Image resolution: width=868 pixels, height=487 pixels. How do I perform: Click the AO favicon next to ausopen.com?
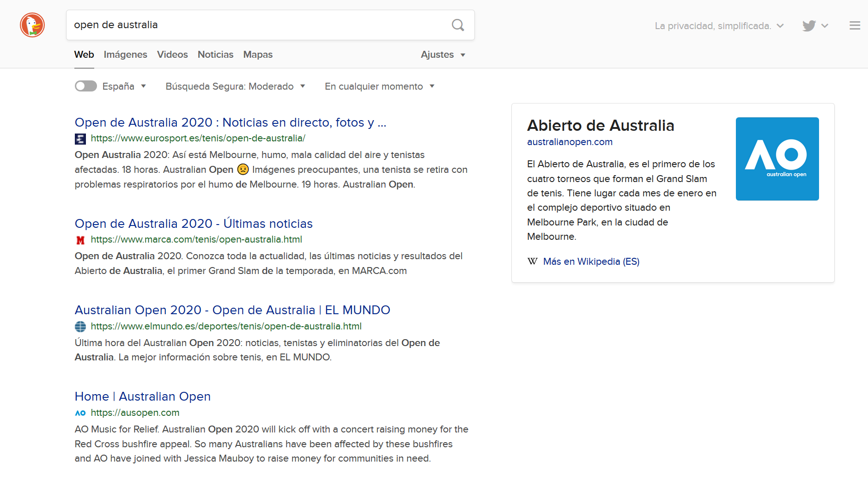click(80, 413)
